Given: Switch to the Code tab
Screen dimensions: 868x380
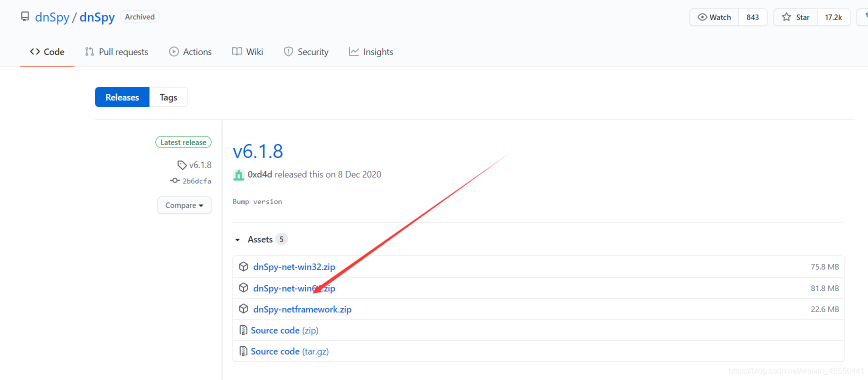Looking at the screenshot, I should (x=47, y=51).
